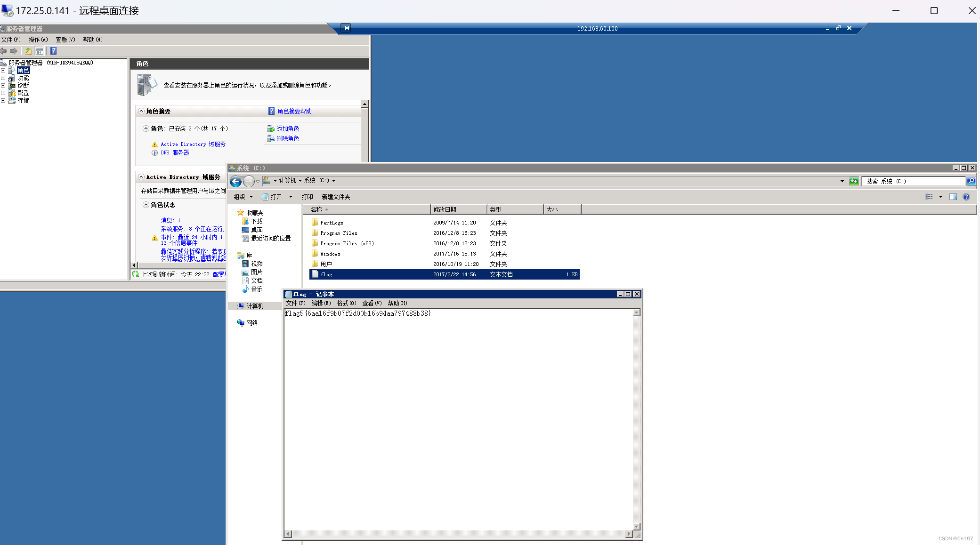The height and width of the screenshot is (545, 980).
Task: Expand 功能 node in Server Manager tree
Action: pos(3,78)
